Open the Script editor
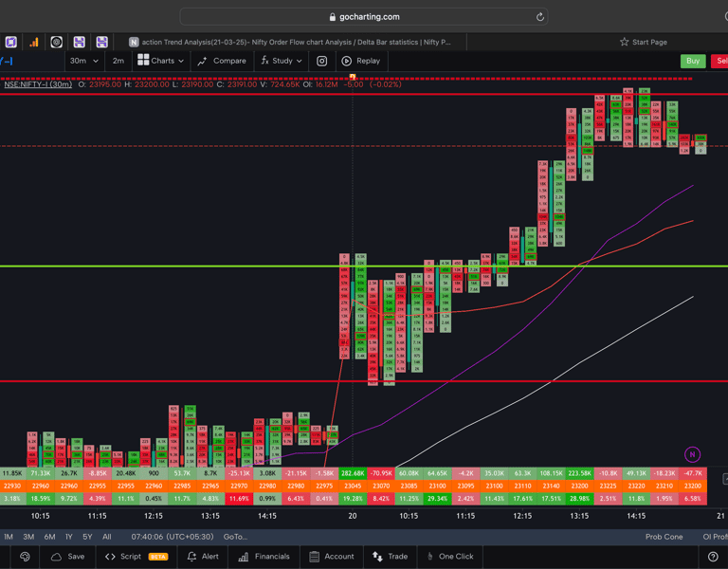Viewport: 728px width, 569px height. tap(124, 557)
